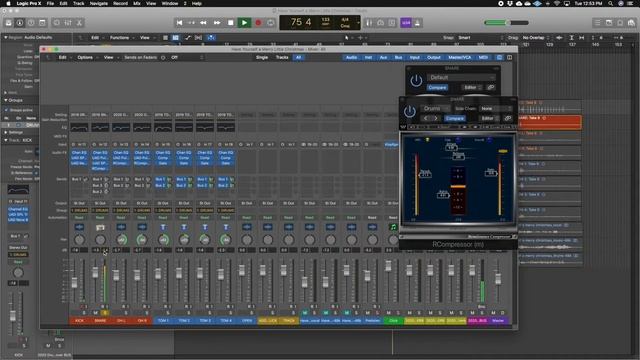Click the Fast Forward transport button

click(x=217, y=23)
